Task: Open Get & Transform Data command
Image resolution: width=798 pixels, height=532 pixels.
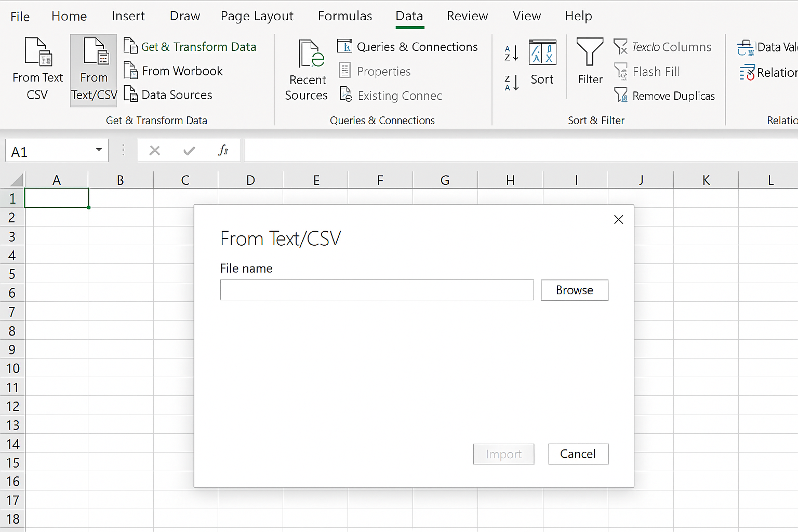Action: 190,47
